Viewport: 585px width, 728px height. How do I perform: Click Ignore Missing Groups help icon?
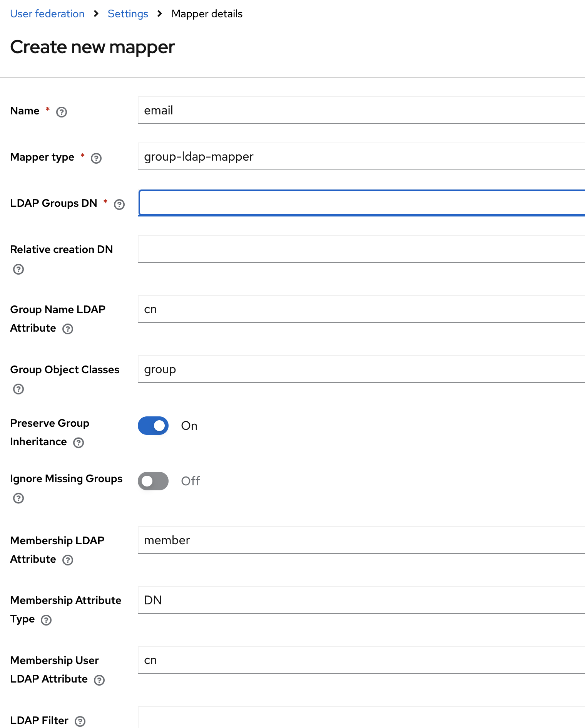coord(18,498)
